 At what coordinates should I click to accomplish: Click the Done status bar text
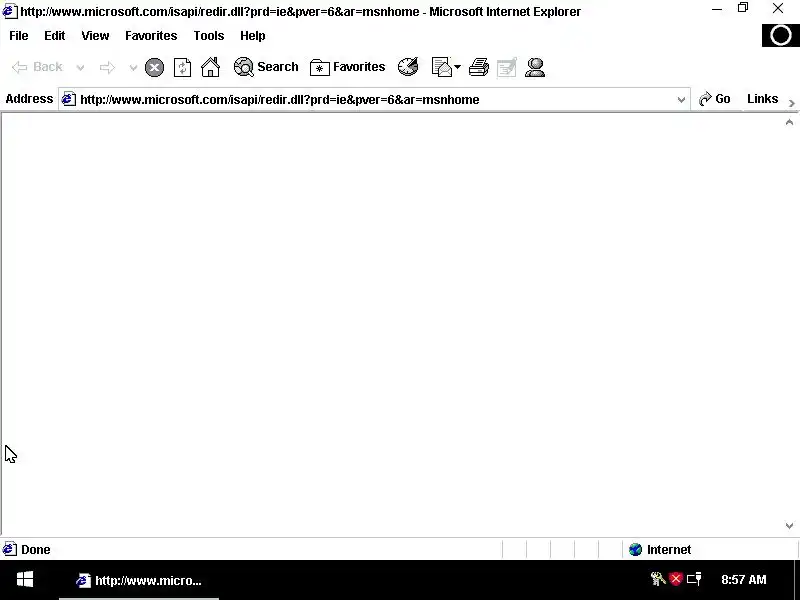pyautogui.click(x=36, y=549)
